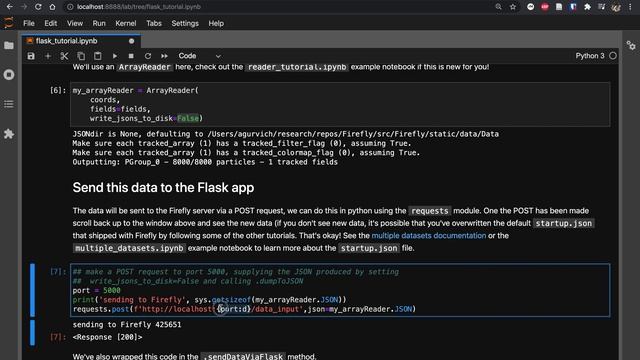Screen dimensions: 640x360
Task: Open the browser profile avatar
Action: coord(616,7)
